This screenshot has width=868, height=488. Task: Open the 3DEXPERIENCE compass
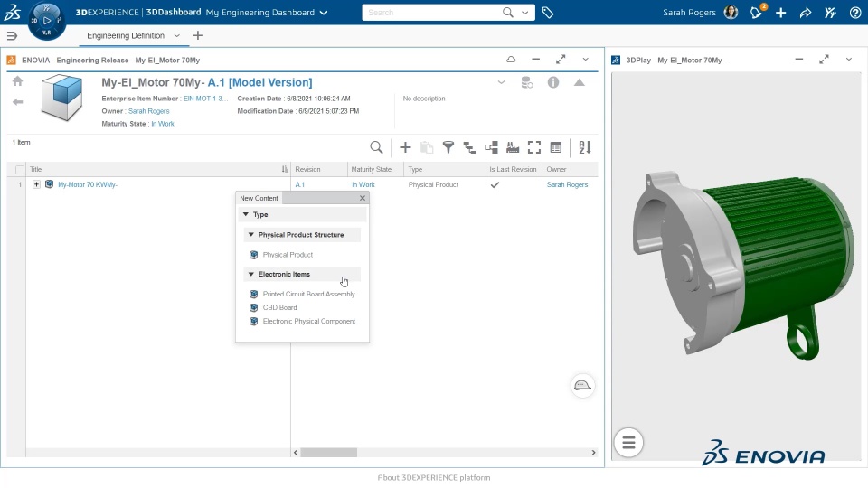click(46, 21)
